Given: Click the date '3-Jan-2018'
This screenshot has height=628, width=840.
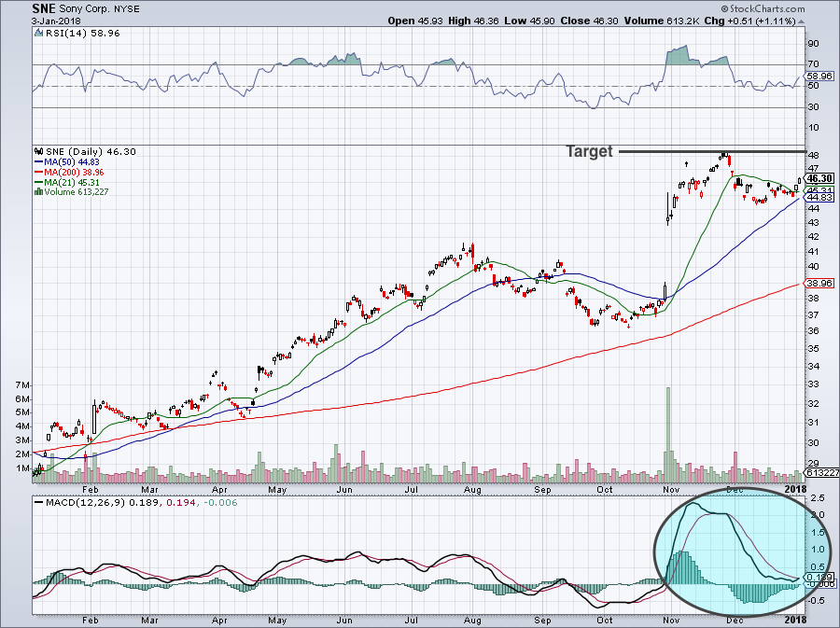Looking at the screenshot, I should coord(56,21).
